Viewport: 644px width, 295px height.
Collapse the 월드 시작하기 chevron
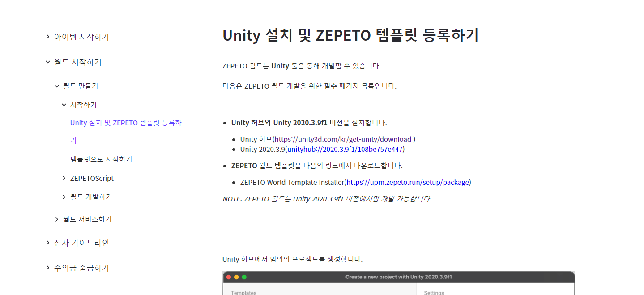[48, 62]
